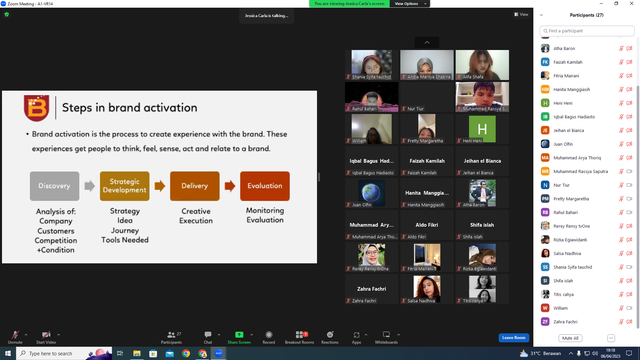Click the video icon next to Nur Tiur
The width and height of the screenshot is (640, 360).
(x=629, y=185)
